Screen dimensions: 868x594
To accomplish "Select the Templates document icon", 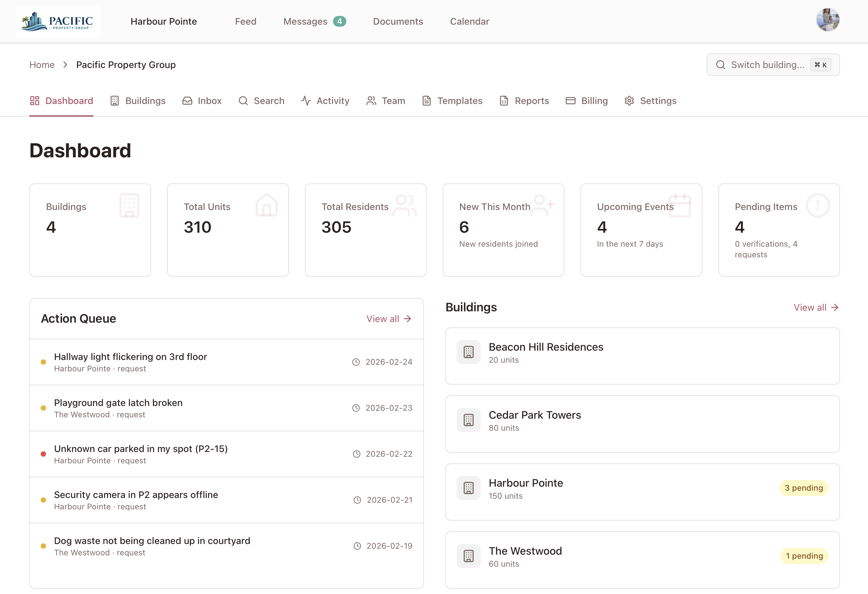I will click(x=427, y=100).
